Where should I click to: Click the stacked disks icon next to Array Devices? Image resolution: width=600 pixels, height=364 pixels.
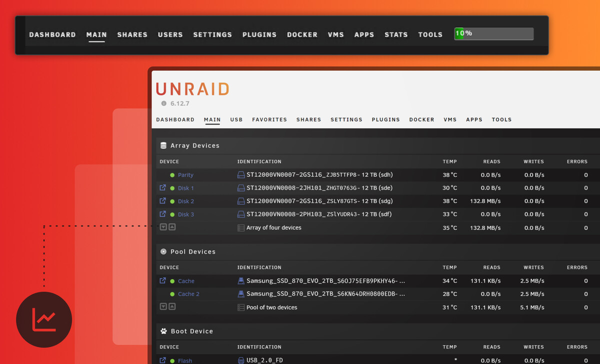[163, 145]
